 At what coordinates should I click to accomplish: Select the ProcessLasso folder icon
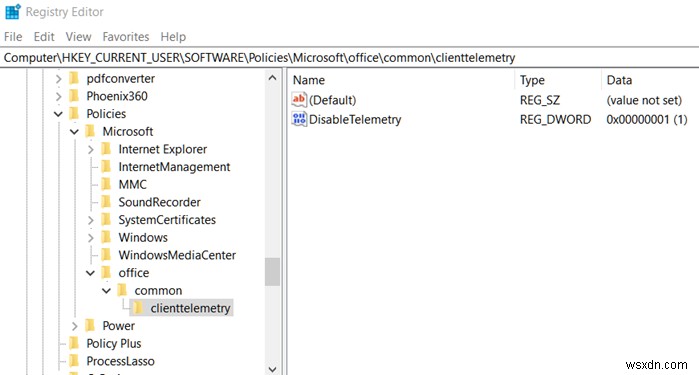pos(74,361)
